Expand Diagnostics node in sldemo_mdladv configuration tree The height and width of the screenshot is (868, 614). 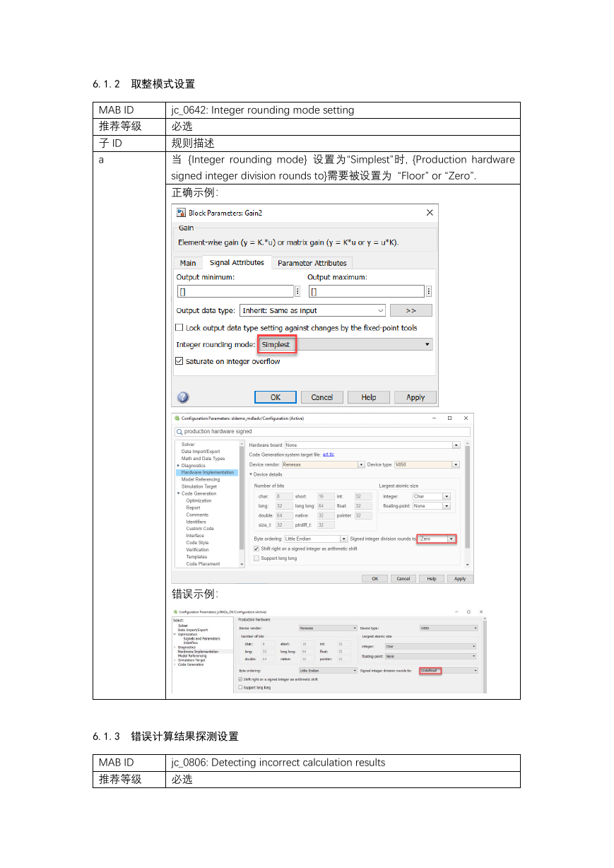178,466
